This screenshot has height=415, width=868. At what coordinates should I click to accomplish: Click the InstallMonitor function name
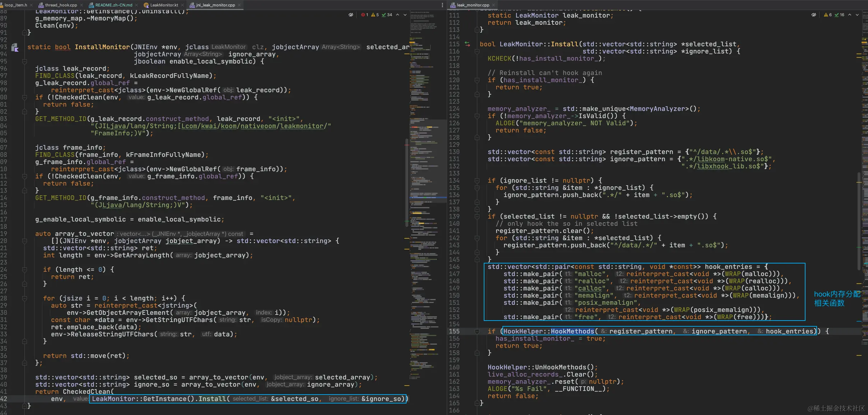(x=102, y=47)
